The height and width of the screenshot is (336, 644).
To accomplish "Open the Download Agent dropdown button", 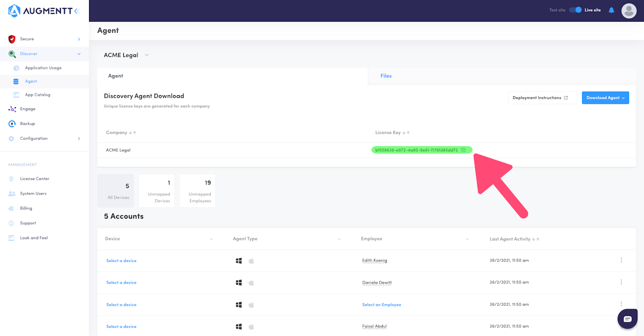I will point(605,98).
